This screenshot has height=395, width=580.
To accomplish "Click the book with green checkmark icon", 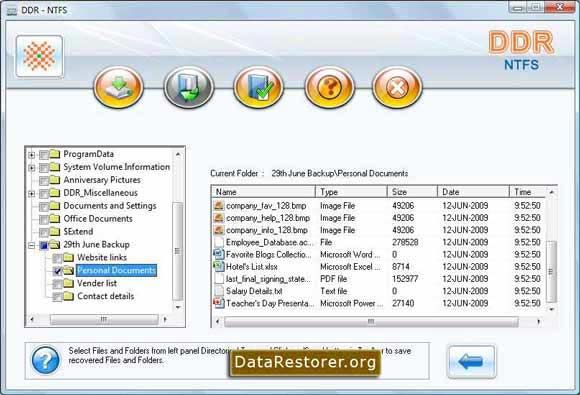I will (259, 88).
